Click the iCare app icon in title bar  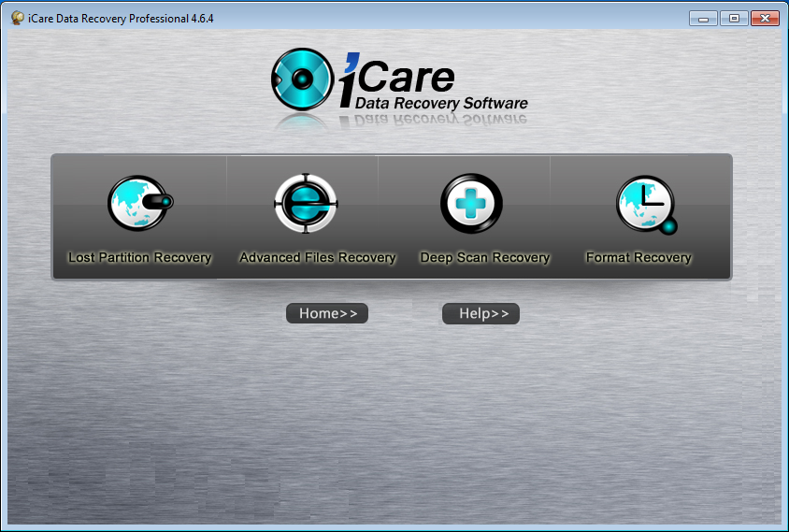(x=17, y=18)
